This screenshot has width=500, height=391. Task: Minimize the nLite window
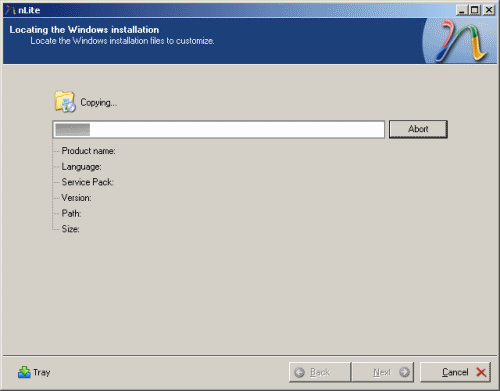tap(461, 10)
